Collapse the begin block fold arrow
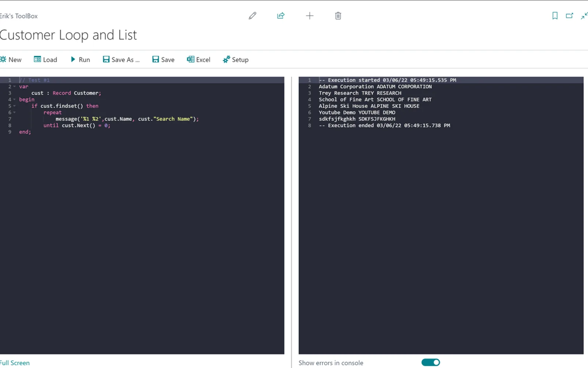Screen dimensions: 588x368 [x=15, y=100]
